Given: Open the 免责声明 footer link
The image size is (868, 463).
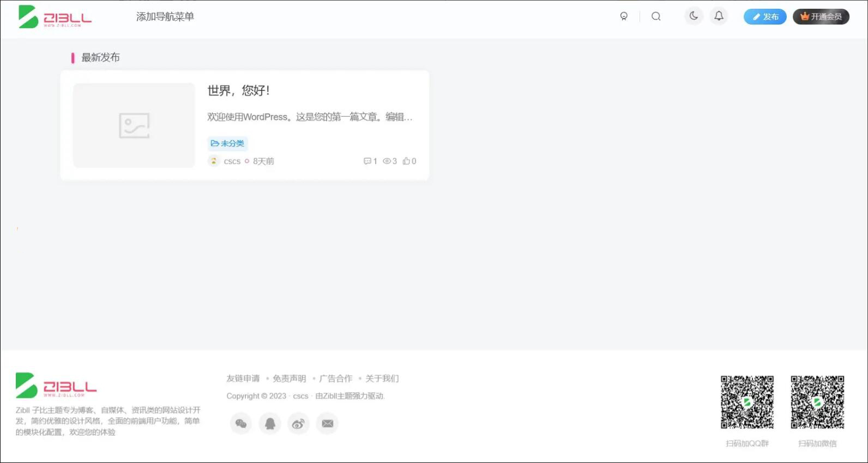Looking at the screenshot, I should coord(290,379).
